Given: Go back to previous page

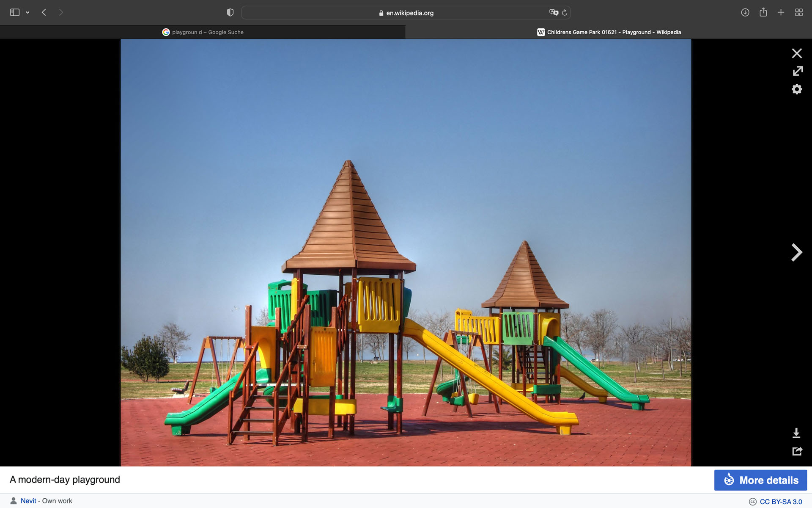Looking at the screenshot, I should 44,13.
